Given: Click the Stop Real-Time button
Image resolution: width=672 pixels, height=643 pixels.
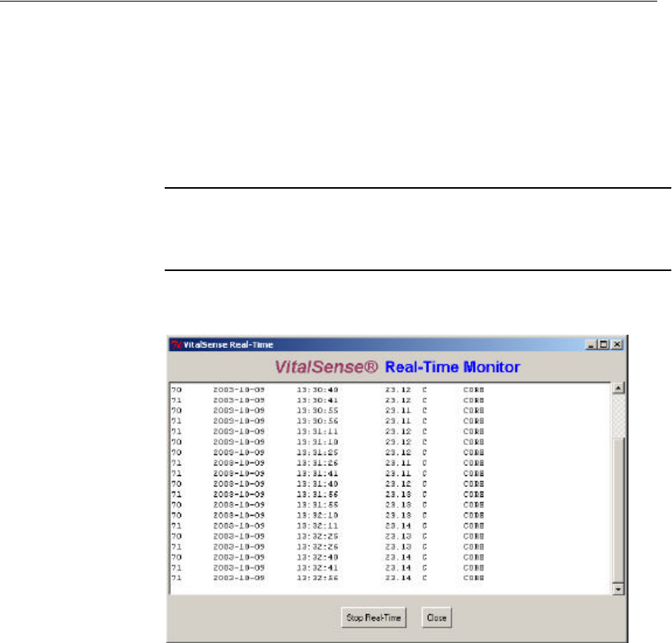Looking at the screenshot, I should (373, 617).
